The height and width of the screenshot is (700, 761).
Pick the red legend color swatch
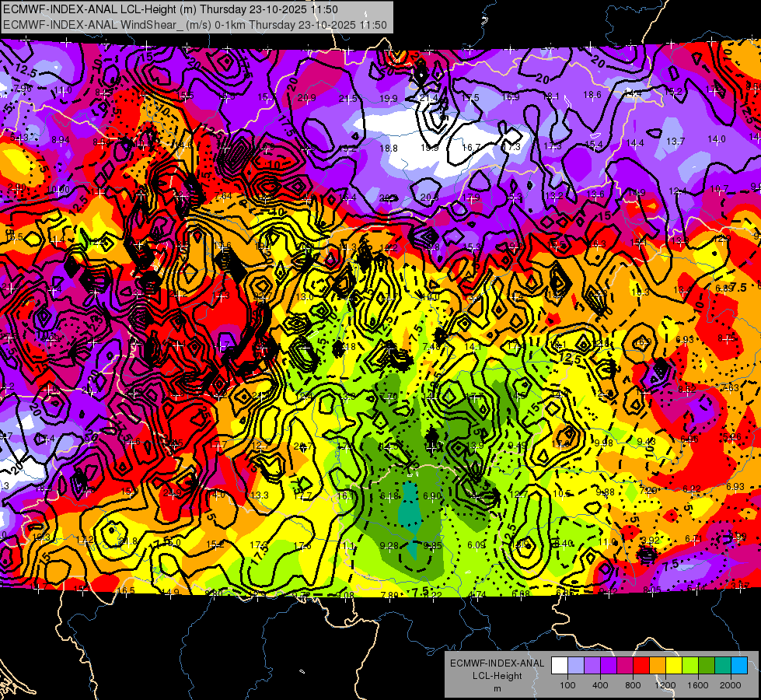click(641, 666)
